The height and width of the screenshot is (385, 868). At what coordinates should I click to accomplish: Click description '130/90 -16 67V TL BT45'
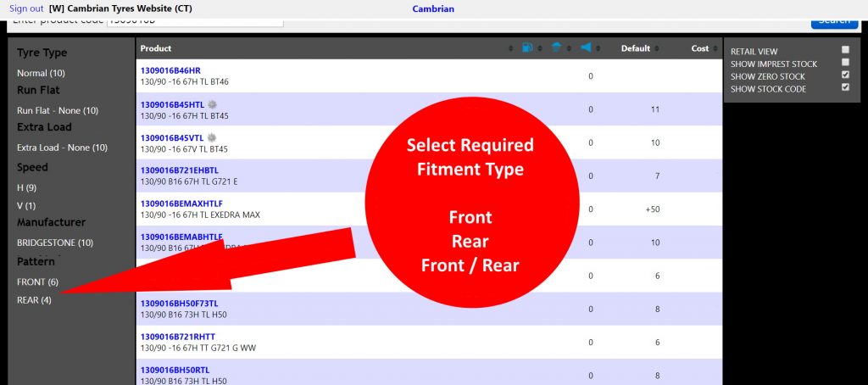[x=184, y=149]
